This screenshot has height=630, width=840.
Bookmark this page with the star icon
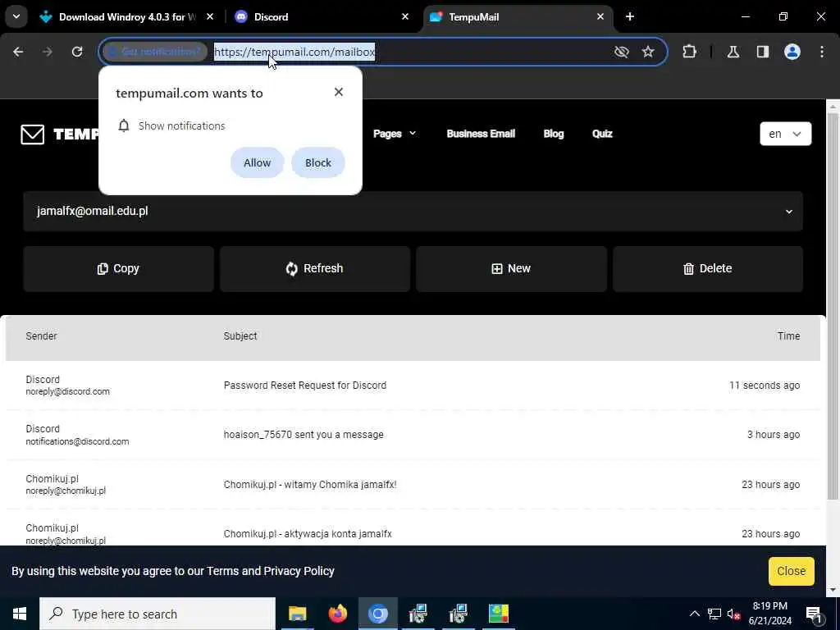click(x=648, y=52)
